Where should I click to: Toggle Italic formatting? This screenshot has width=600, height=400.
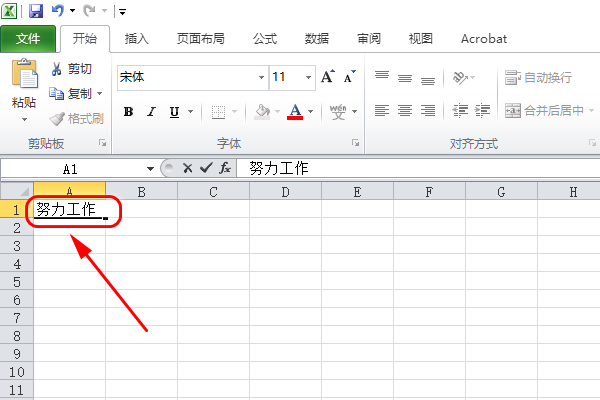click(x=152, y=111)
